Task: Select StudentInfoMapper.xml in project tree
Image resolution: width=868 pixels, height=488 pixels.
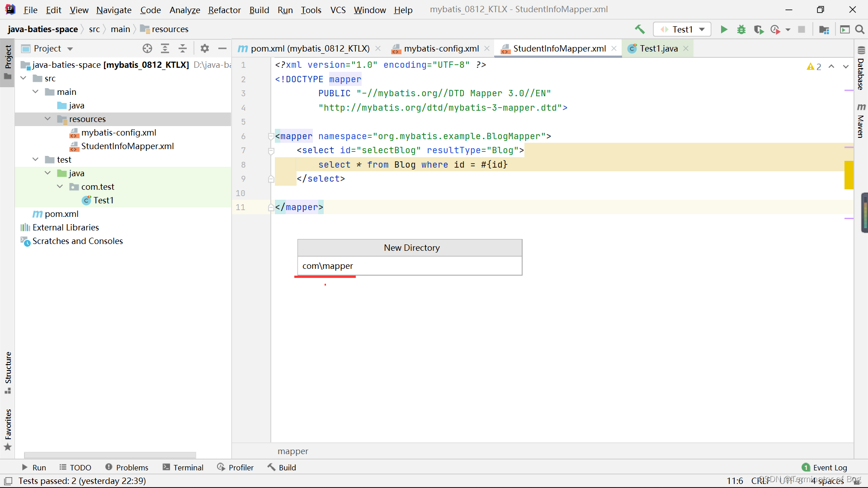Action: (127, 146)
